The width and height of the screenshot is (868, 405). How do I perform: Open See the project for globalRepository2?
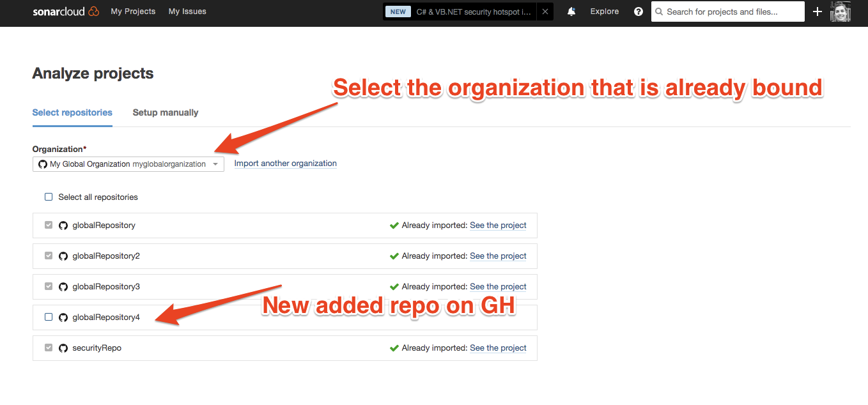(498, 256)
